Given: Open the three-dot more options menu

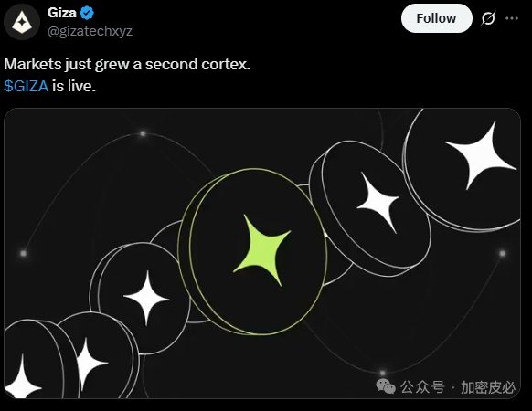Looking at the screenshot, I should point(512,18).
